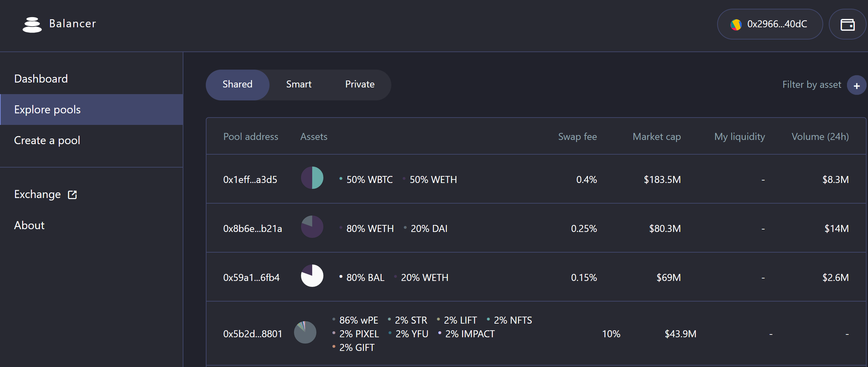
Task: Click the 2% GIFT asset label
Action: 357,347
